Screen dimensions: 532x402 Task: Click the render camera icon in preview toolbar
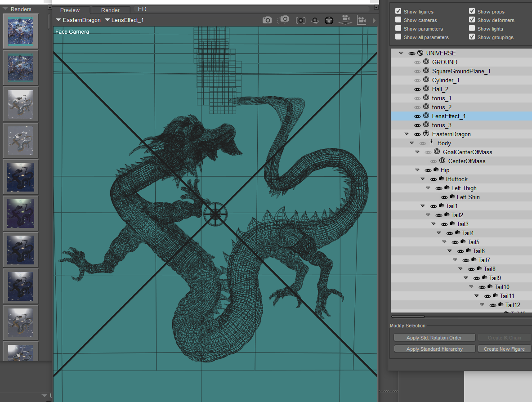267,20
